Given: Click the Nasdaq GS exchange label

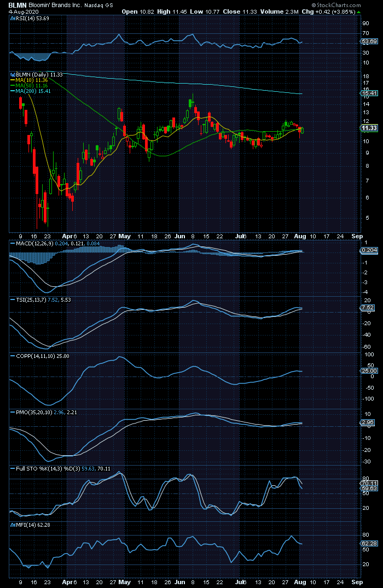Looking at the screenshot, I should tap(98, 5).
